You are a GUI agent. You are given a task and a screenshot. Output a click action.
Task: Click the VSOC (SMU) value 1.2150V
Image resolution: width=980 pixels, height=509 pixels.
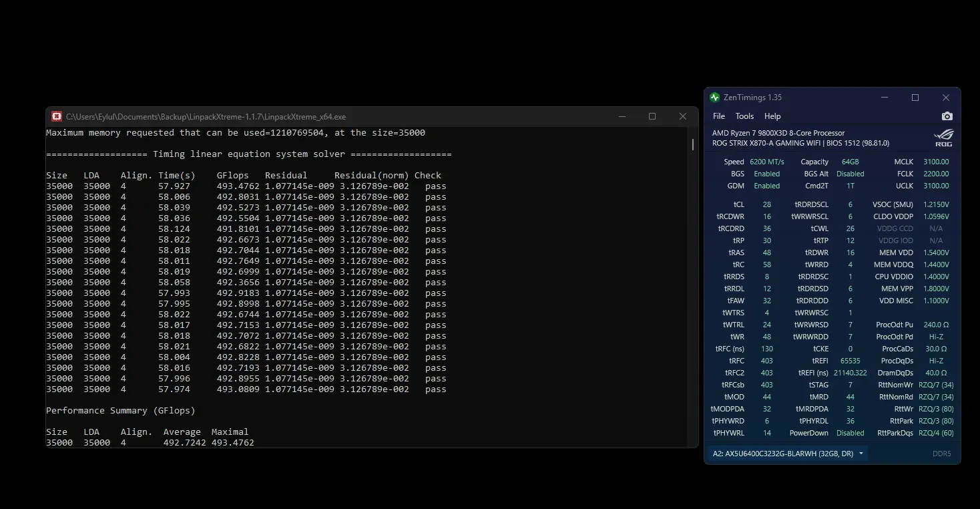pyautogui.click(x=936, y=204)
